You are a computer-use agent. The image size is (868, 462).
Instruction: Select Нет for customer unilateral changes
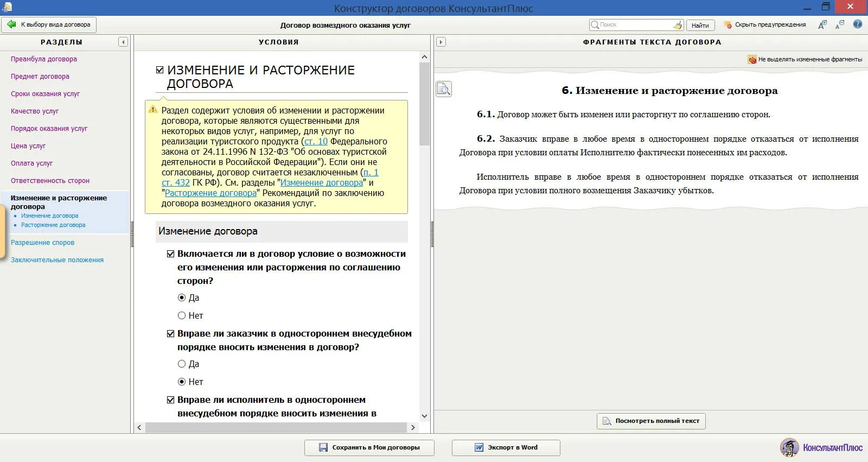[182, 382]
